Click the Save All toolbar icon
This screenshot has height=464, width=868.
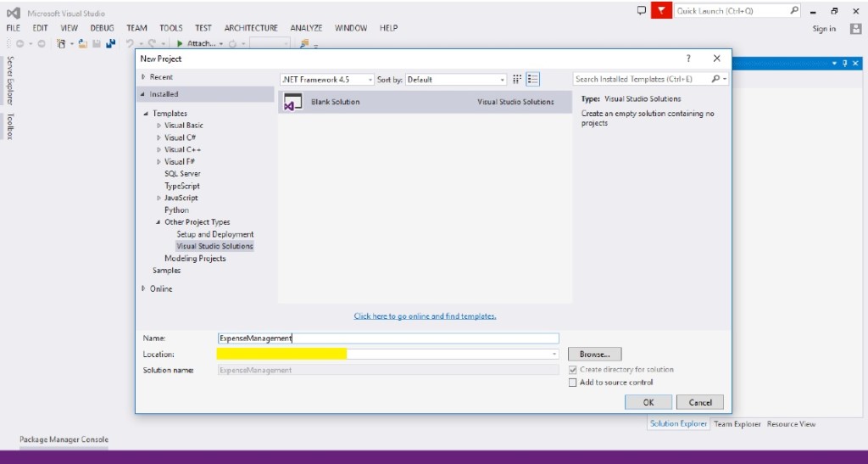click(111, 43)
